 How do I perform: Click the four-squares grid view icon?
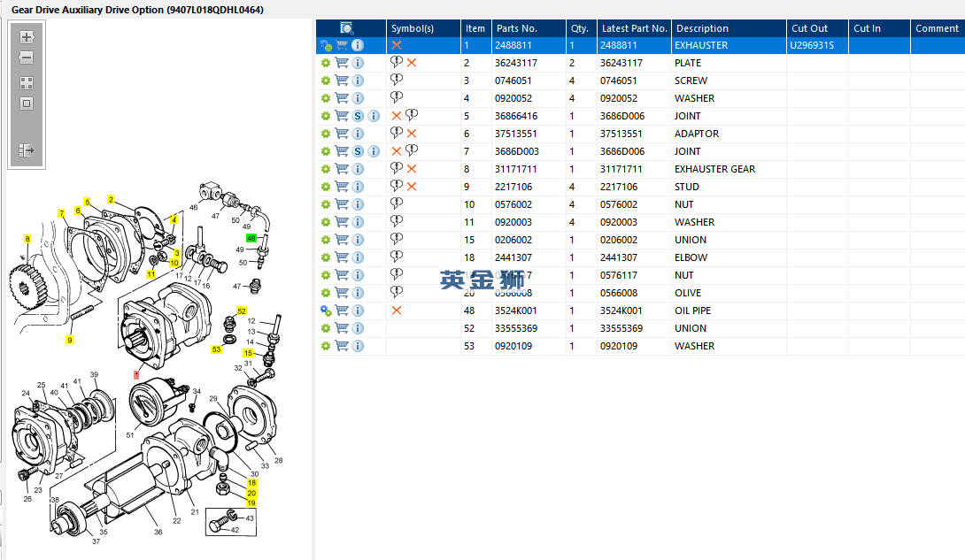click(26, 83)
